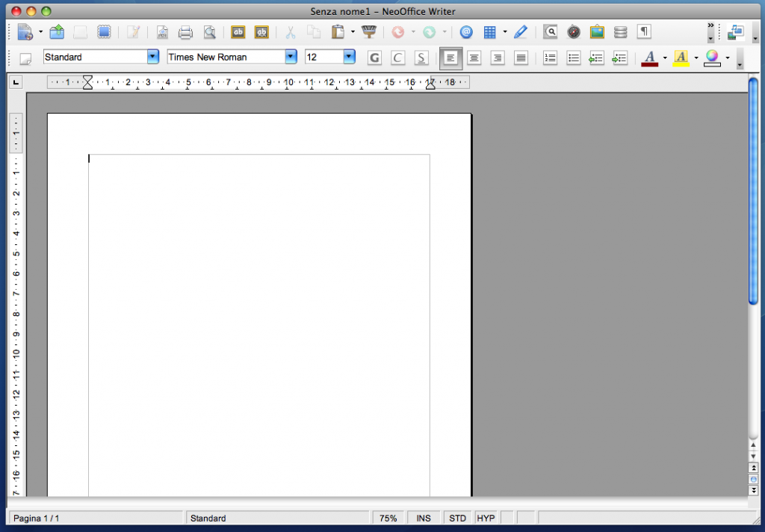
Task: Enable Centered alignment
Action: pyautogui.click(x=474, y=58)
